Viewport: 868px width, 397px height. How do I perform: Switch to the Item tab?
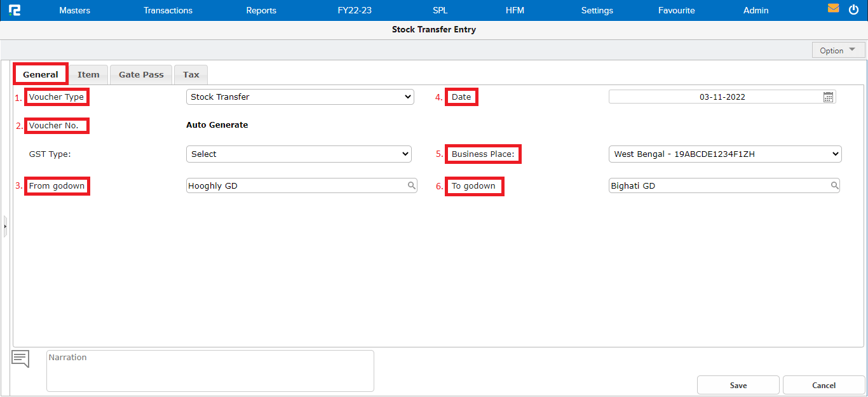point(88,75)
